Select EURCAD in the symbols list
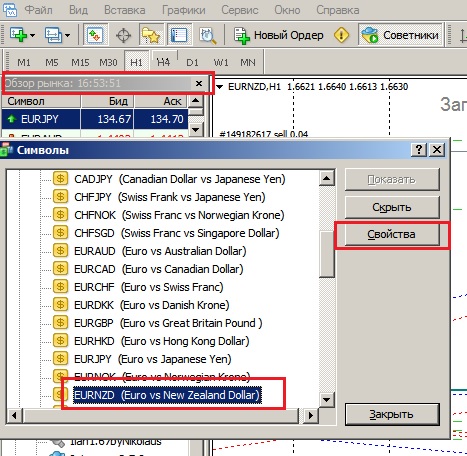This screenshot has height=456, width=467. 159,269
